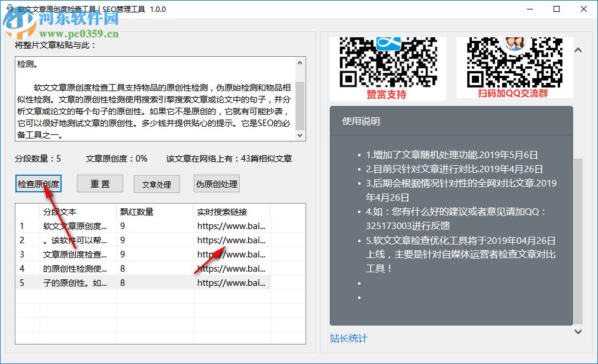This screenshot has width=598, height=364.
Task: Click the article text box scrollbar thumb
Action: 300,105
